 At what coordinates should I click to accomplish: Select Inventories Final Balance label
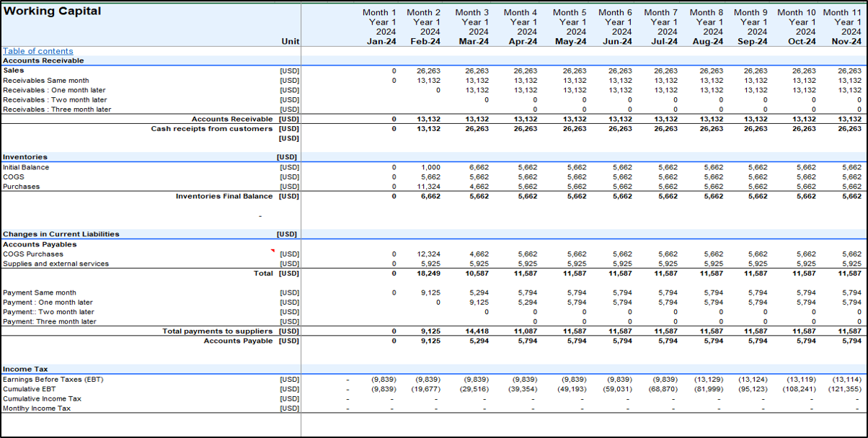224,196
